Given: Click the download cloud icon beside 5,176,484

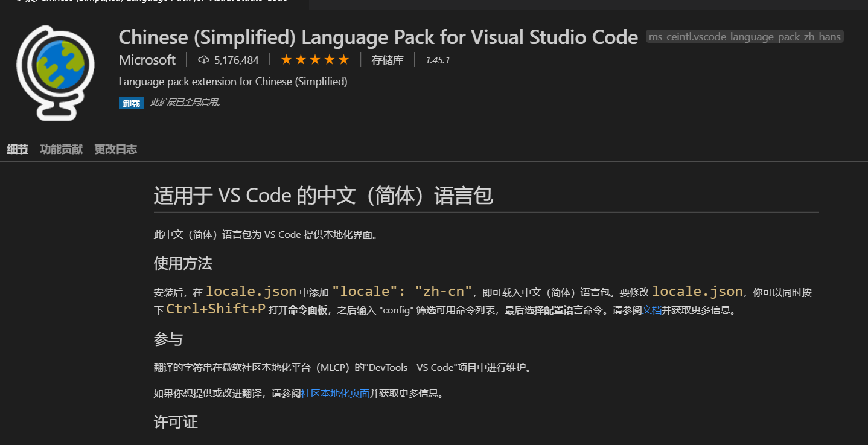Looking at the screenshot, I should pos(203,60).
